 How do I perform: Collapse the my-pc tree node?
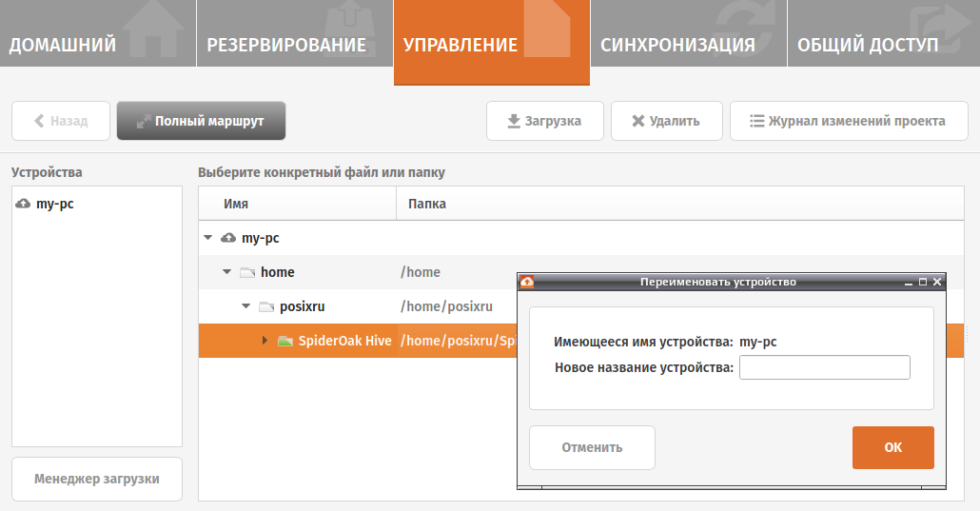[208, 238]
